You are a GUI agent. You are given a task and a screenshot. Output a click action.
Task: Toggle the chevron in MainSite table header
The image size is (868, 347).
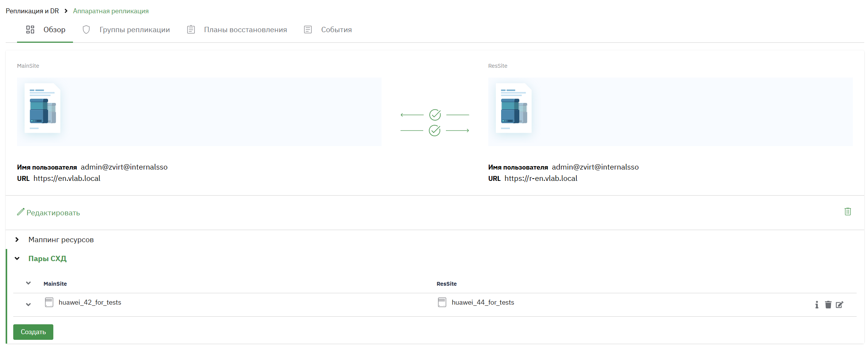coord(28,283)
